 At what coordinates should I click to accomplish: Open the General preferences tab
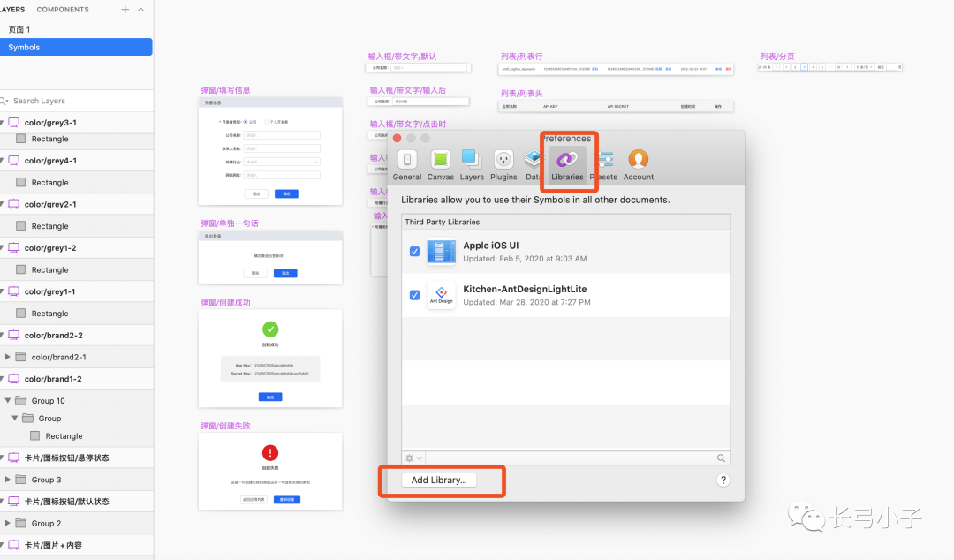tap(407, 165)
